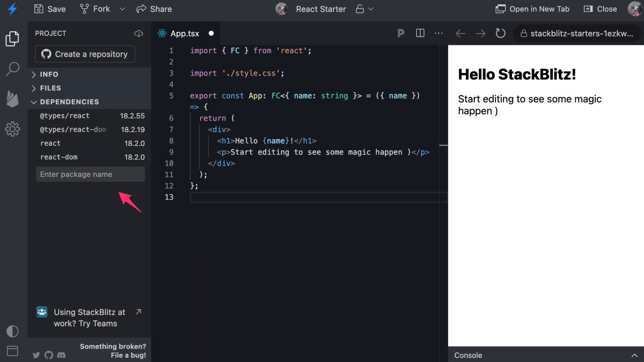Toggle the project privacy lock setting
The image size is (644, 362).
tap(359, 9)
